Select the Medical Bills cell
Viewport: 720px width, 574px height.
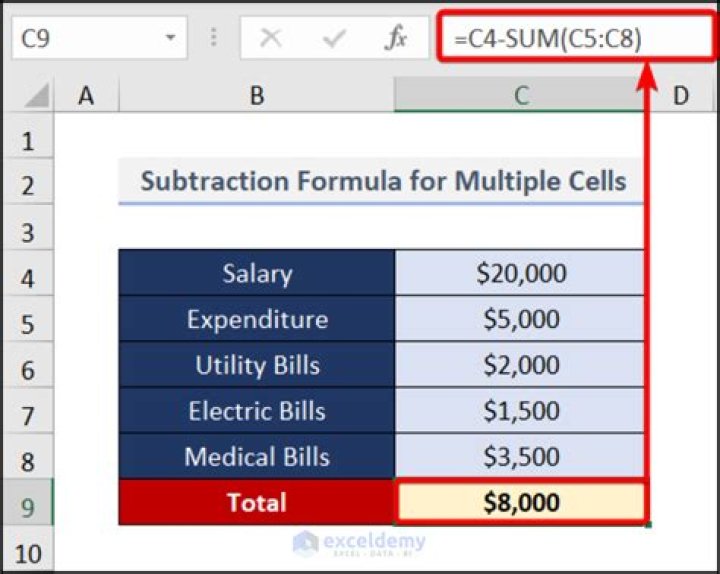point(257,456)
